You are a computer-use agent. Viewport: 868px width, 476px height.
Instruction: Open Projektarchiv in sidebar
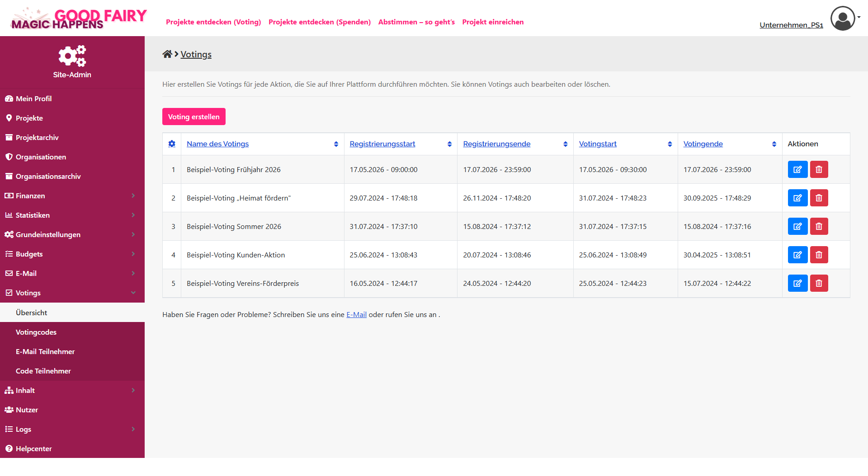click(72, 137)
